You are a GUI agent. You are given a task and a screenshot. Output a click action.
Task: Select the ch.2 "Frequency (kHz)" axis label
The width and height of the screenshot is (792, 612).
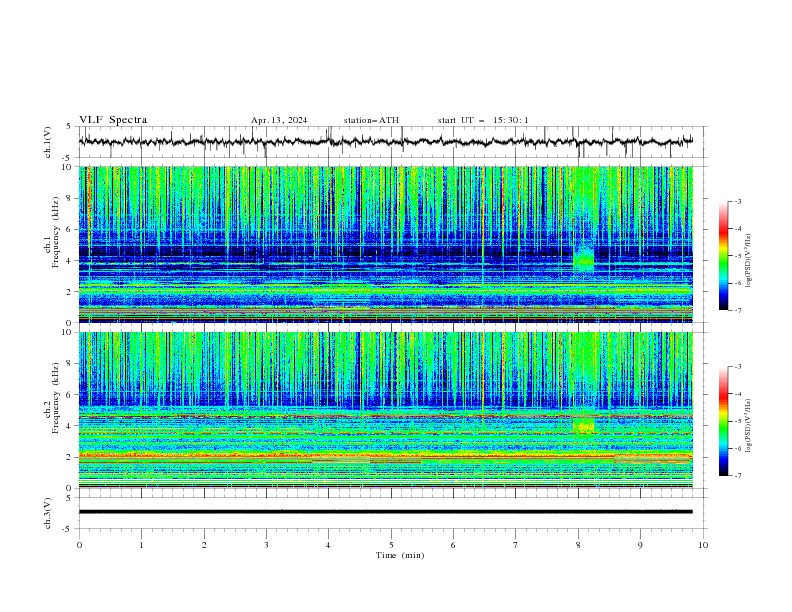click(x=55, y=397)
